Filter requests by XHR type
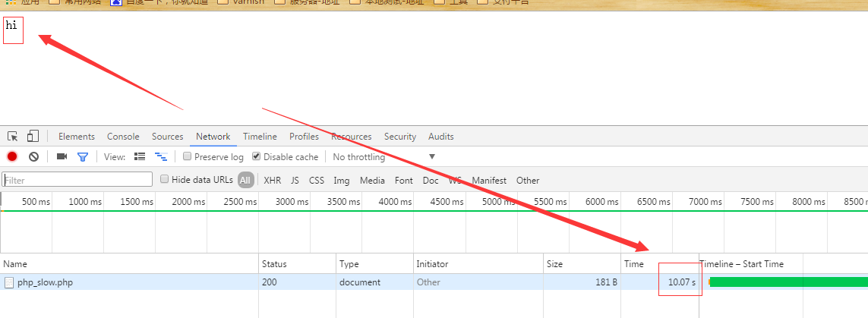Screen dimensions: 868x318 (272, 181)
